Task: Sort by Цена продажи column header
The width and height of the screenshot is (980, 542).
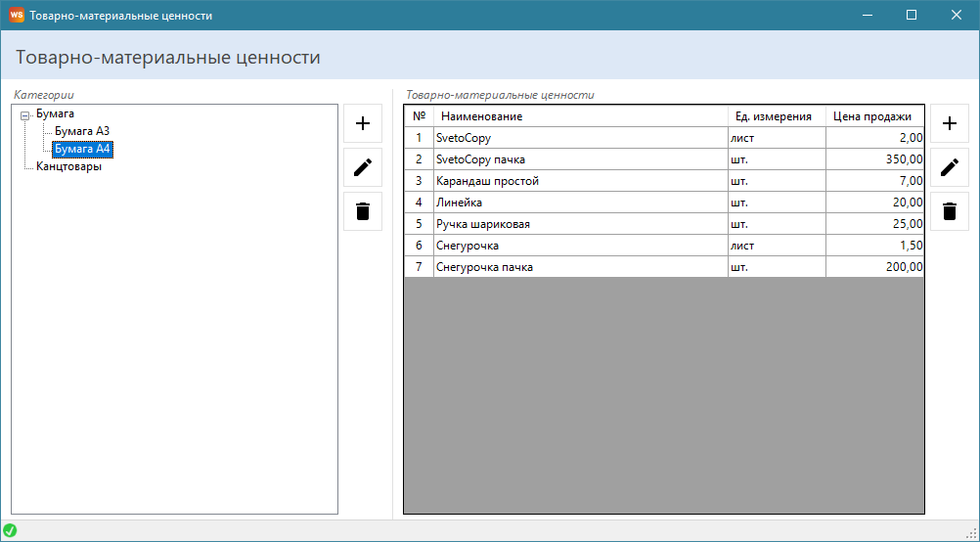Action: click(x=872, y=116)
